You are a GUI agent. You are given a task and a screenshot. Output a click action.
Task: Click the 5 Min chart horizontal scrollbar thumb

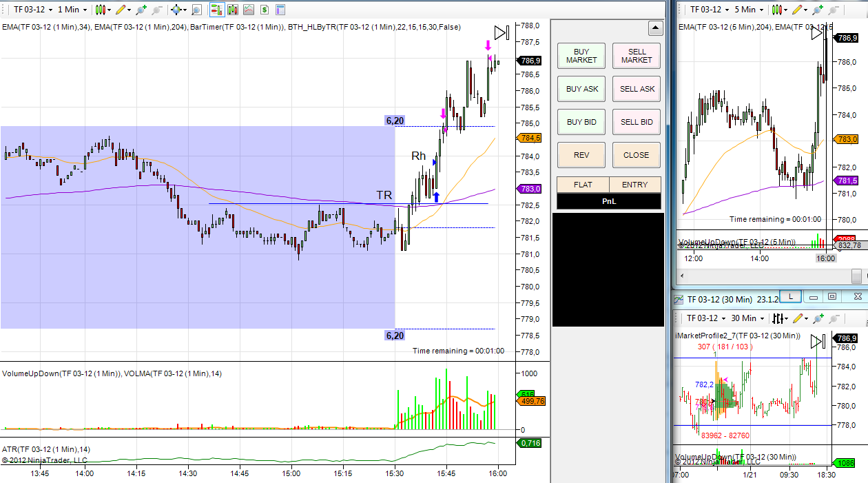click(x=856, y=276)
